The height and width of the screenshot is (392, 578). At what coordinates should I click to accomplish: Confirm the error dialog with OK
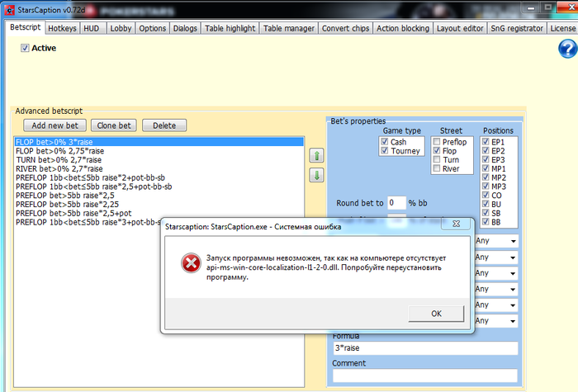click(436, 314)
